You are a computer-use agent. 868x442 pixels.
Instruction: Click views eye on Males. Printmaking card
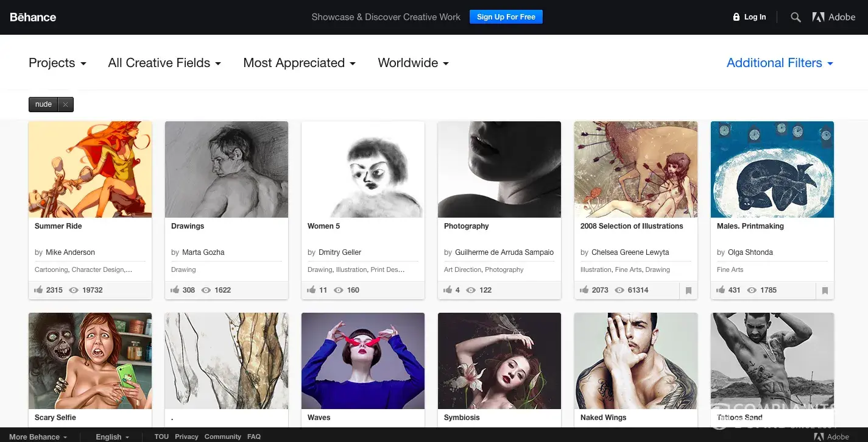coord(752,290)
